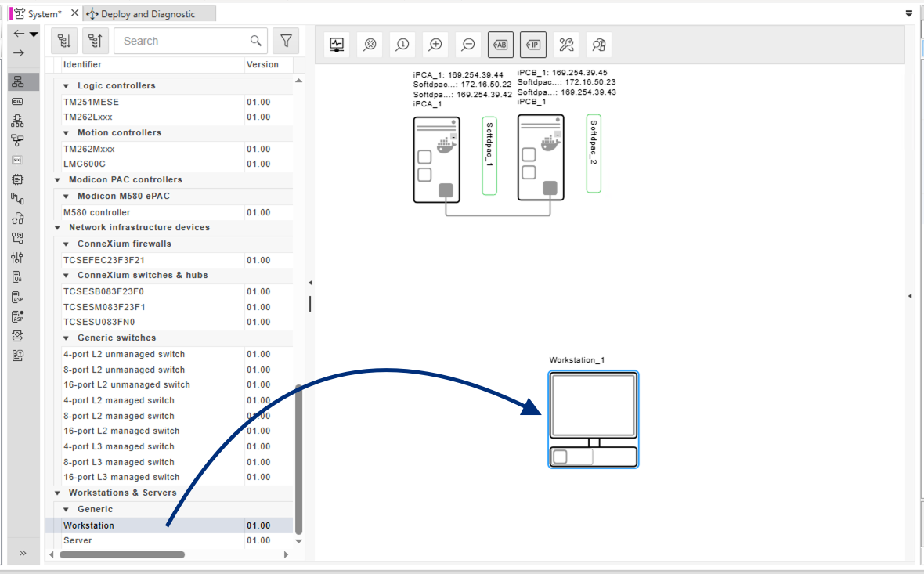This screenshot has width=924, height=574.
Task: Click the zoom in toolbar icon
Action: [x=435, y=45]
